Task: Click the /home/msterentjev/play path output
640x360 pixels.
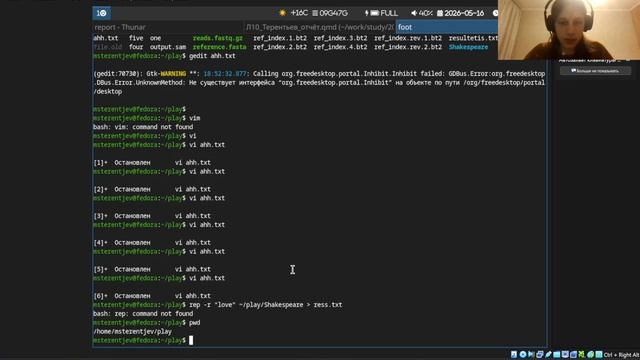Action: pos(132,332)
